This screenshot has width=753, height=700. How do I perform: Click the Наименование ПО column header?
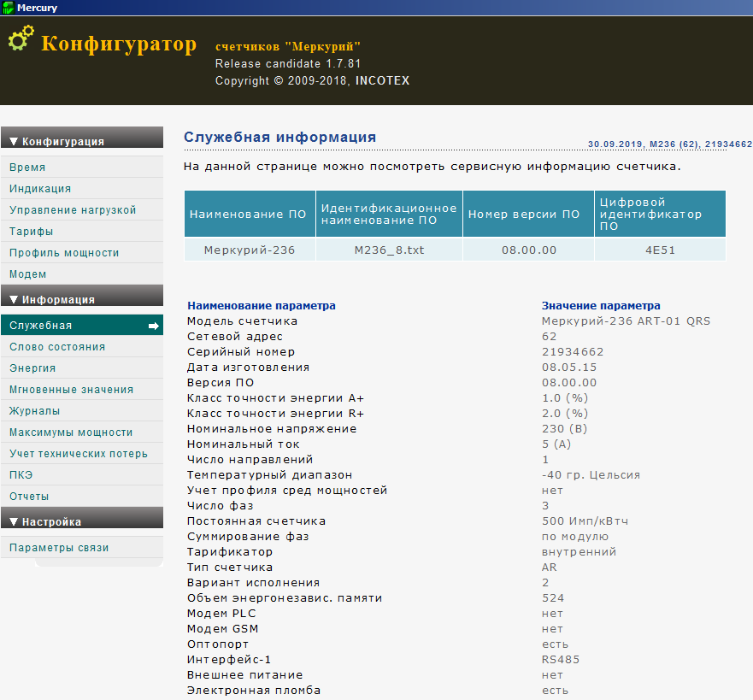(250, 214)
